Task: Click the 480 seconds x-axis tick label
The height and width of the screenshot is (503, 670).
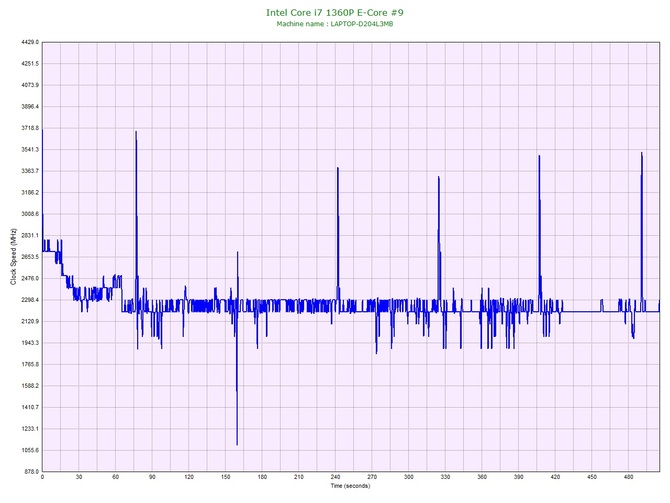Action: pos(629,477)
